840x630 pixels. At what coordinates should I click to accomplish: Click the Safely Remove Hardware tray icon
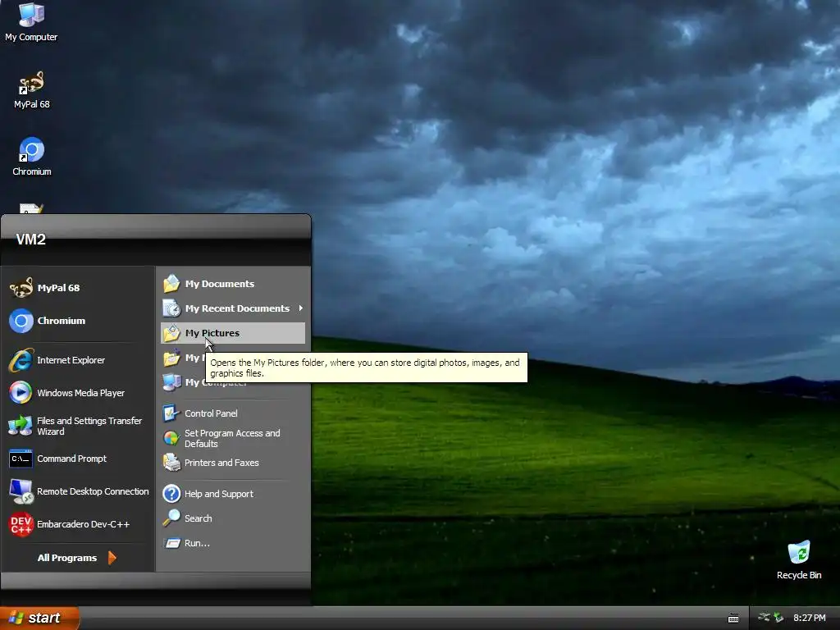765,618
